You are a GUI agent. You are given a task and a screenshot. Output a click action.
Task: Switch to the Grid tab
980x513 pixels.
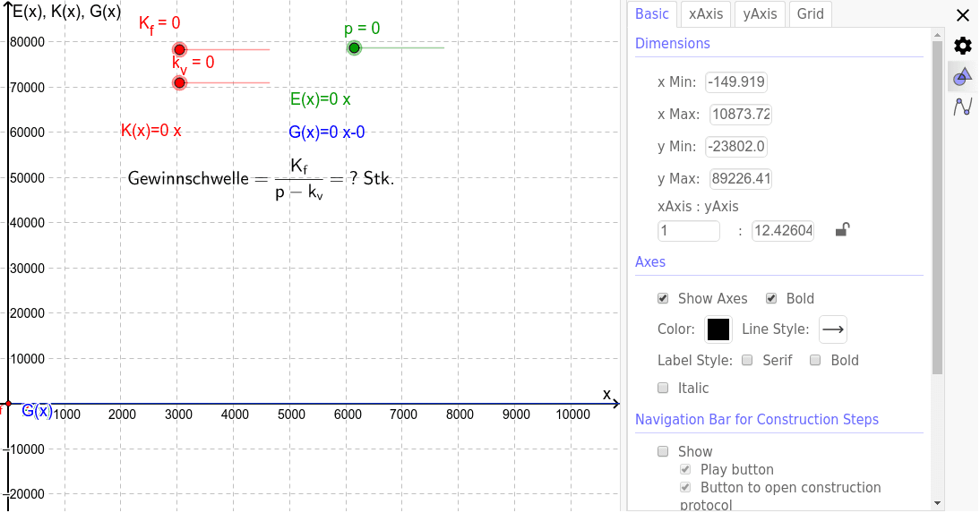(x=810, y=13)
